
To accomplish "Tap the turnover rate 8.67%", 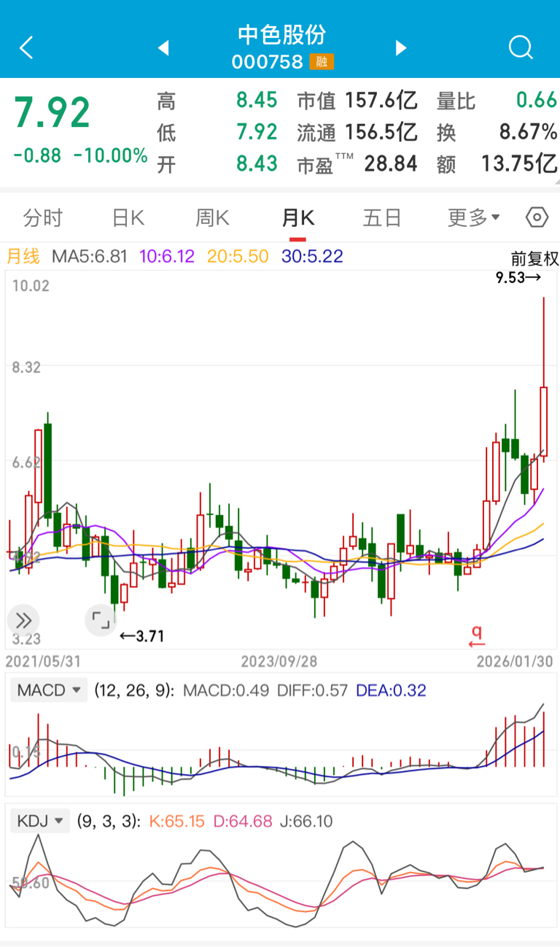I will pos(528,132).
